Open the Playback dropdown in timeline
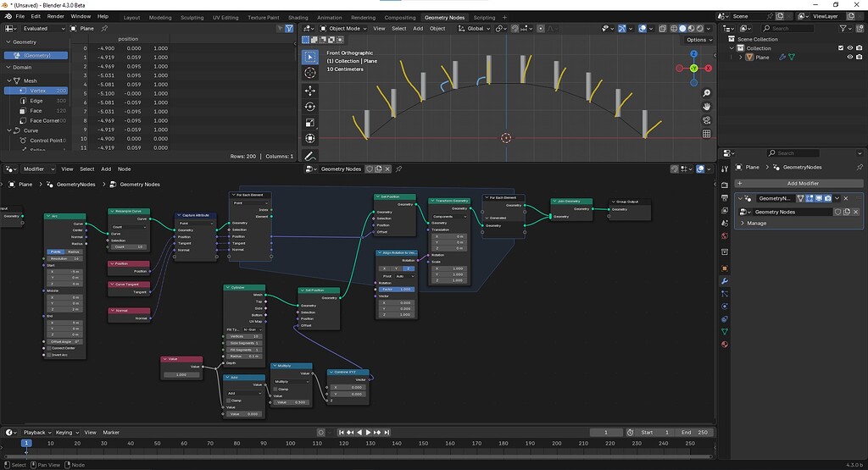The image size is (868, 470). (37, 433)
